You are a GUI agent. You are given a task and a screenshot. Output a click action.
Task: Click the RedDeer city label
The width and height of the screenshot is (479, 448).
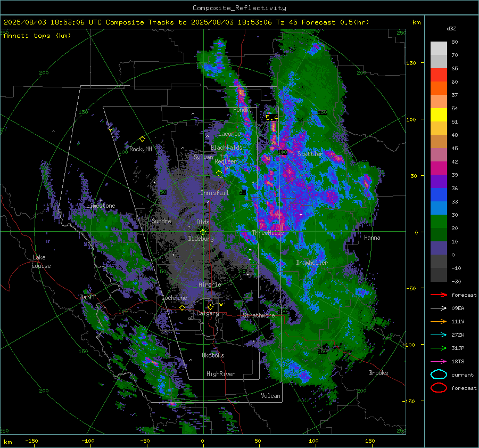pyautogui.click(x=226, y=161)
